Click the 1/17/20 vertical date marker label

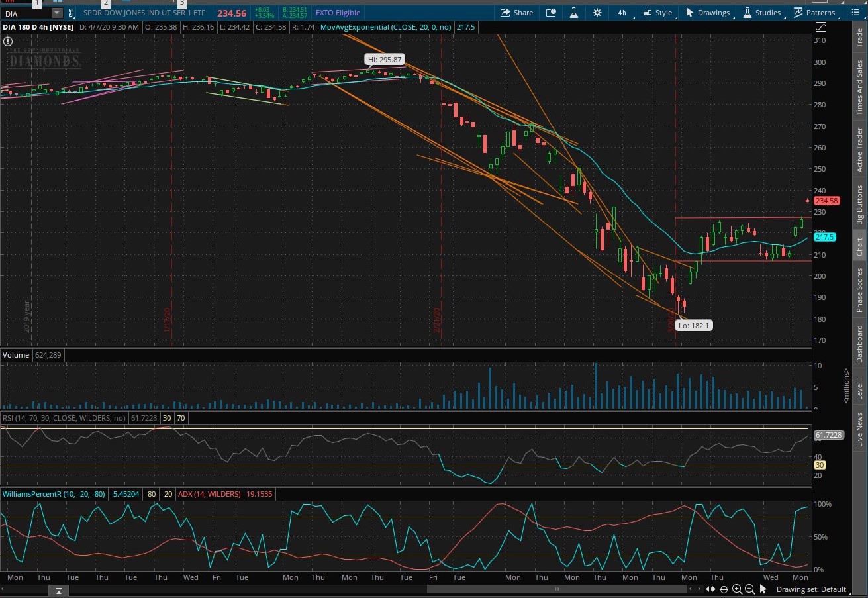coord(168,320)
